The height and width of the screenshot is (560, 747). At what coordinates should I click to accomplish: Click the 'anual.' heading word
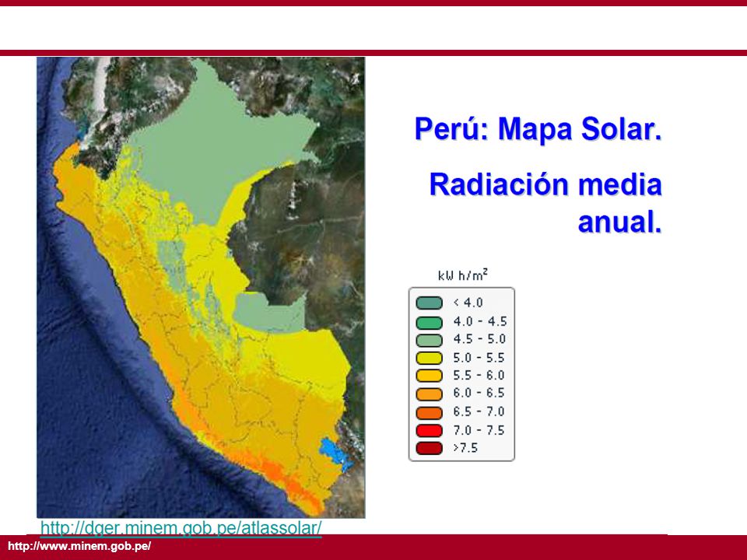tap(620, 222)
